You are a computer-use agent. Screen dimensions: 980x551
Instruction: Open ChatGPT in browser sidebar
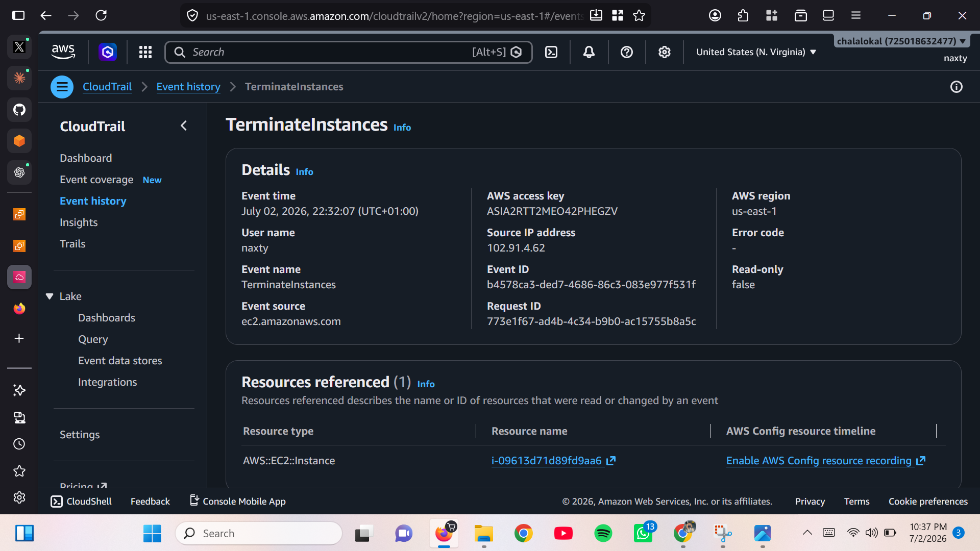pyautogui.click(x=19, y=172)
